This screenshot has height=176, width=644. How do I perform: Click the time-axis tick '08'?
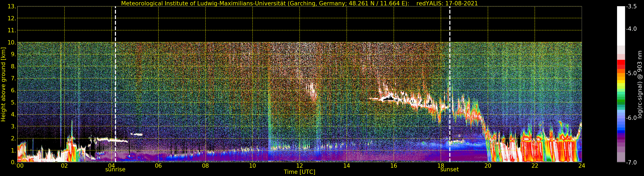(x=205, y=166)
